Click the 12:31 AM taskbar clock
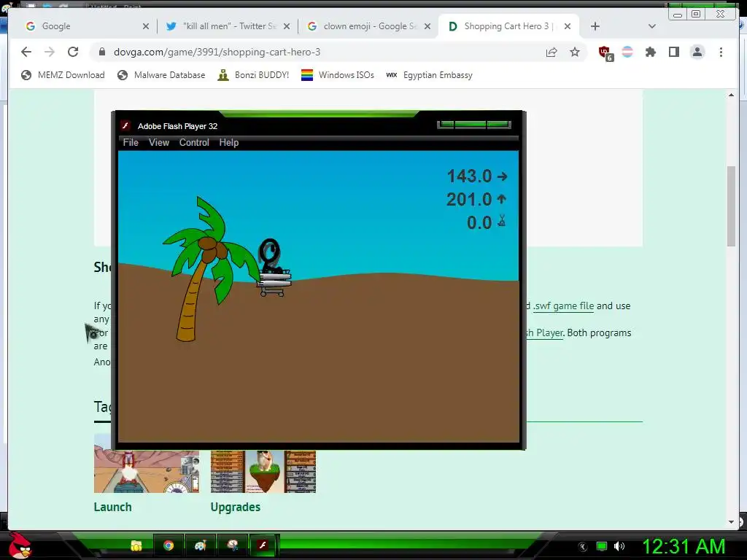 pyautogui.click(x=684, y=545)
